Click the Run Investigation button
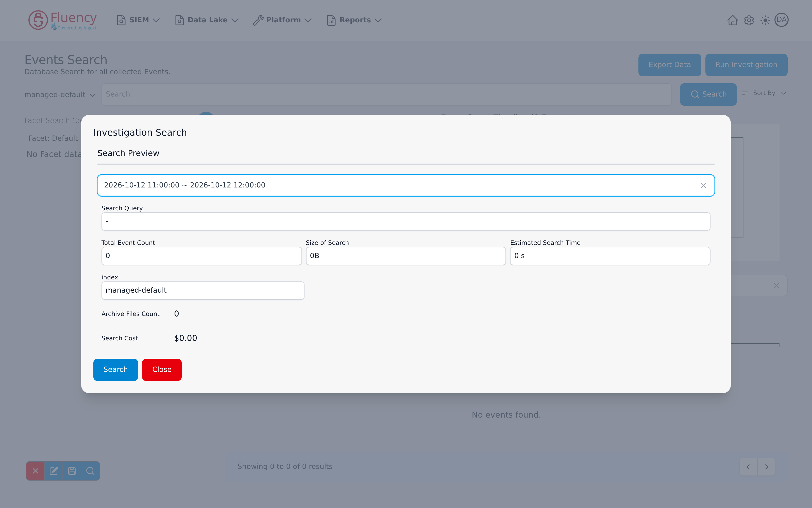This screenshot has height=508, width=812. coord(746,65)
